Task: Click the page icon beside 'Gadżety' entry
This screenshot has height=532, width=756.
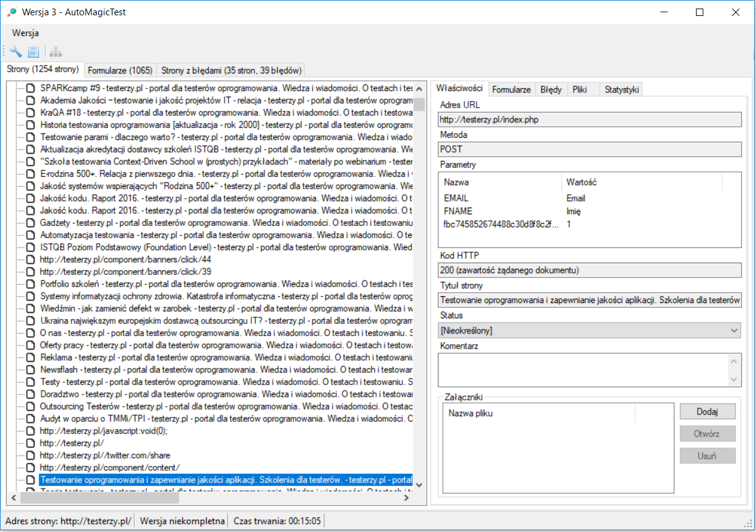Action: click(x=31, y=222)
